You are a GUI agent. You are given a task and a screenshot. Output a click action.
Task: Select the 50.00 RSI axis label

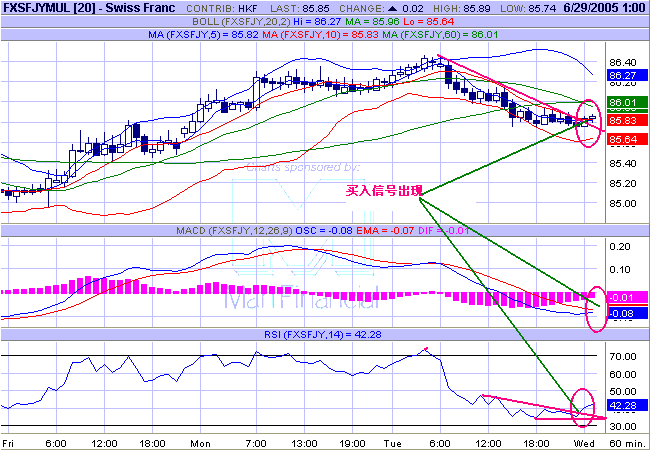[x=622, y=392]
